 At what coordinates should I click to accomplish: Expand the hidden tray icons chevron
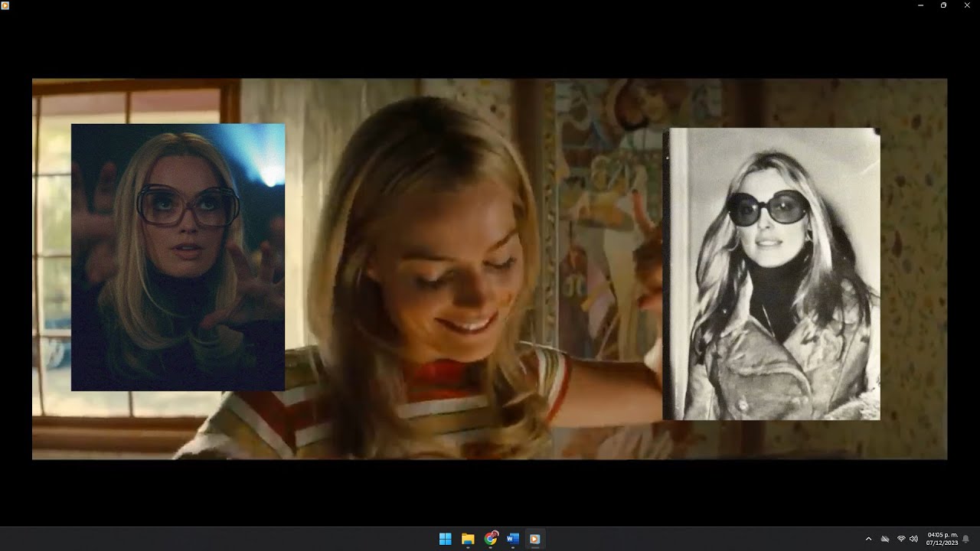coord(868,539)
